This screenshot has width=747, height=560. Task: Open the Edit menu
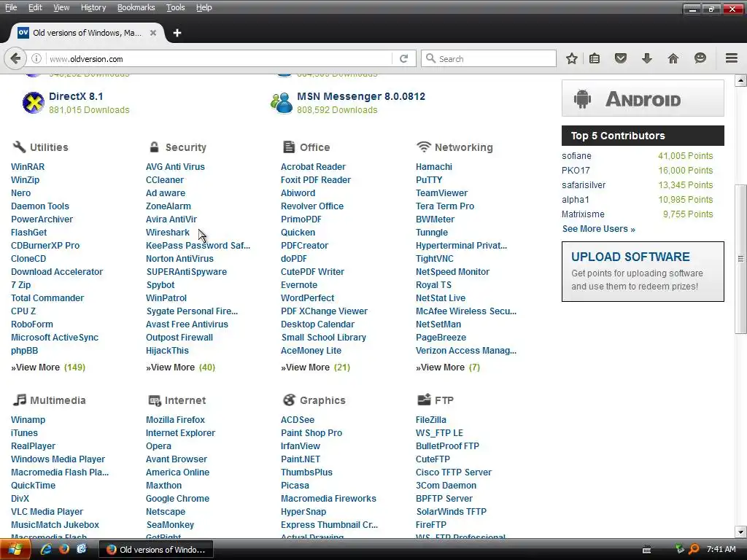click(35, 7)
